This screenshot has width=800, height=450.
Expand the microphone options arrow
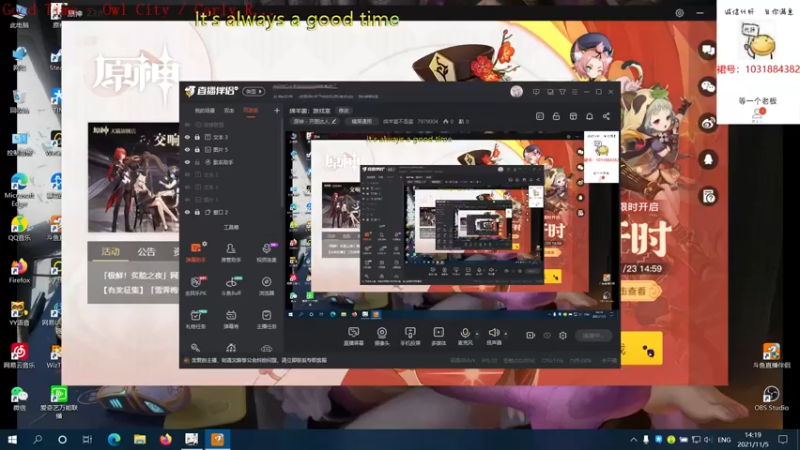pyautogui.click(x=477, y=334)
